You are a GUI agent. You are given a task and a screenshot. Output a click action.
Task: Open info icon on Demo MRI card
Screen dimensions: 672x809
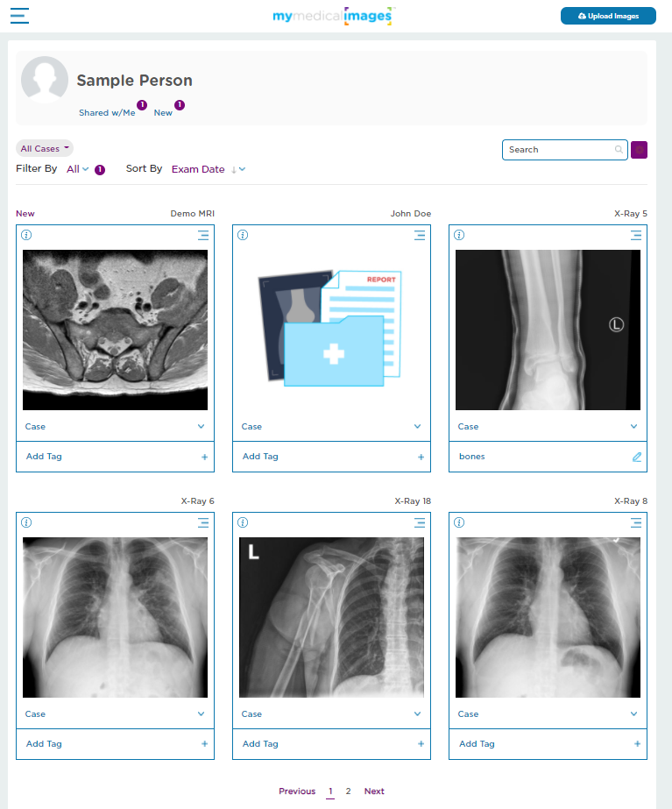(26, 235)
